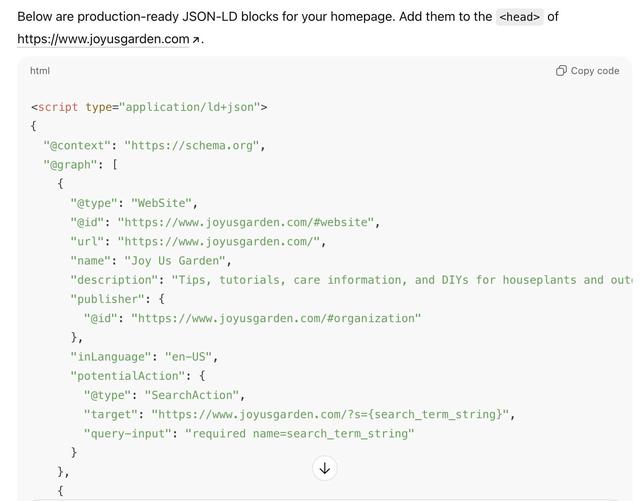Click the external link arrow after joyusgarden.com
This screenshot has height=501, width=640.
tap(197, 40)
